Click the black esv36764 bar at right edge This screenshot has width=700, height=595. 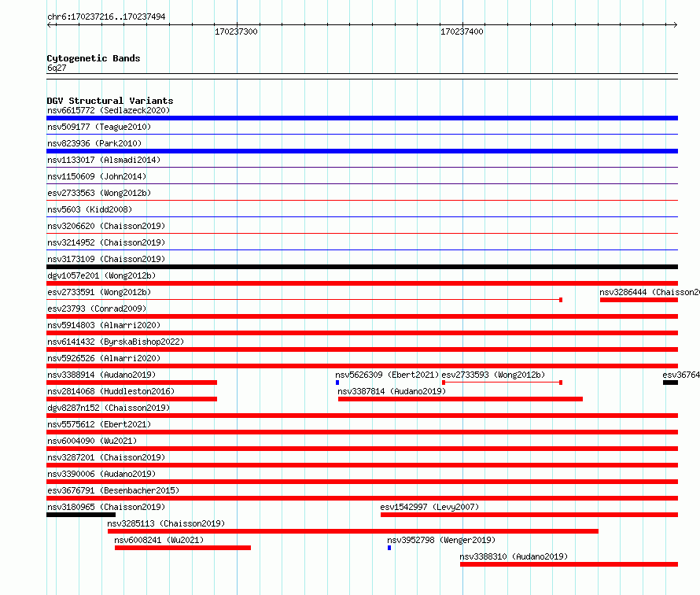[x=671, y=382]
